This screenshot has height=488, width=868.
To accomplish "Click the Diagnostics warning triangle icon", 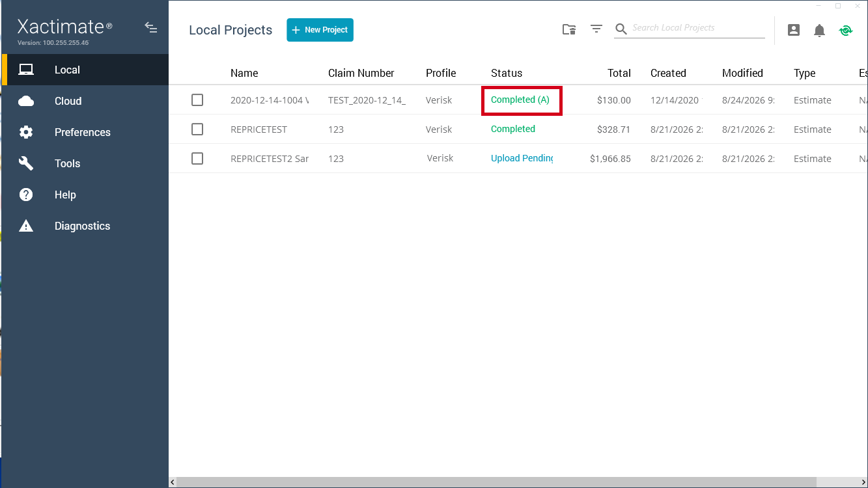I will tap(26, 226).
